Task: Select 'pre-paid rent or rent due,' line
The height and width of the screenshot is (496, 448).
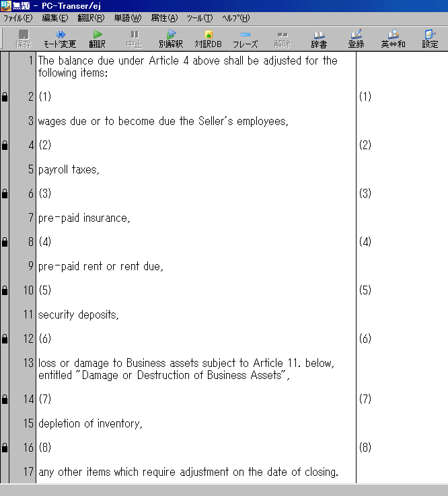Action: click(101, 266)
